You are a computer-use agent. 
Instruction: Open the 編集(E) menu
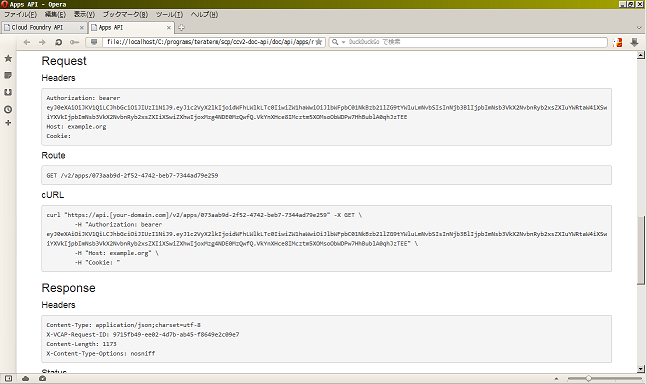[55, 14]
